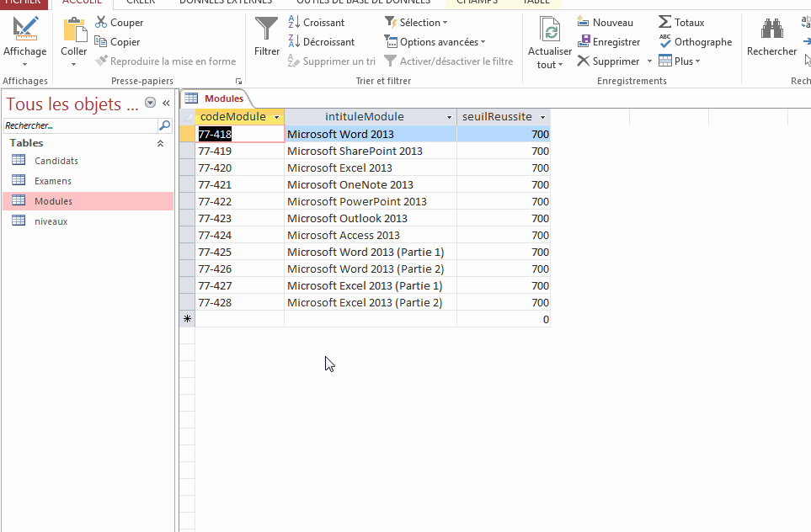Sort ascending with Croissant

pyautogui.click(x=316, y=23)
